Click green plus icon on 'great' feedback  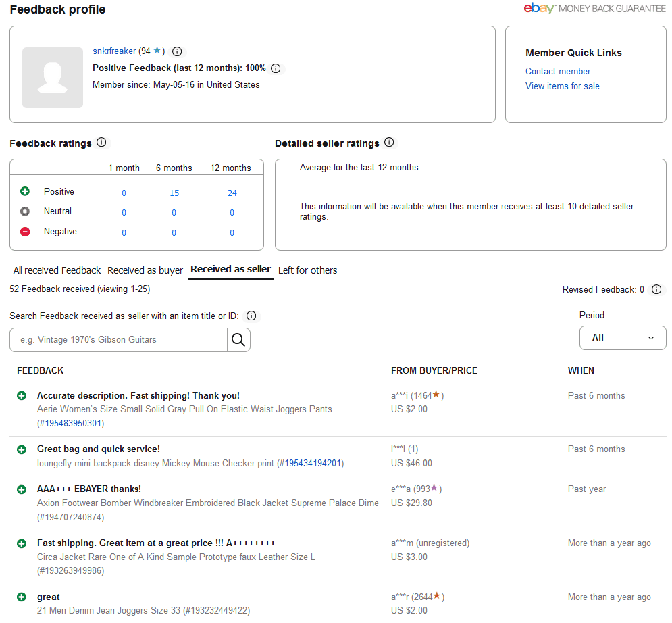click(x=22, y=597)
